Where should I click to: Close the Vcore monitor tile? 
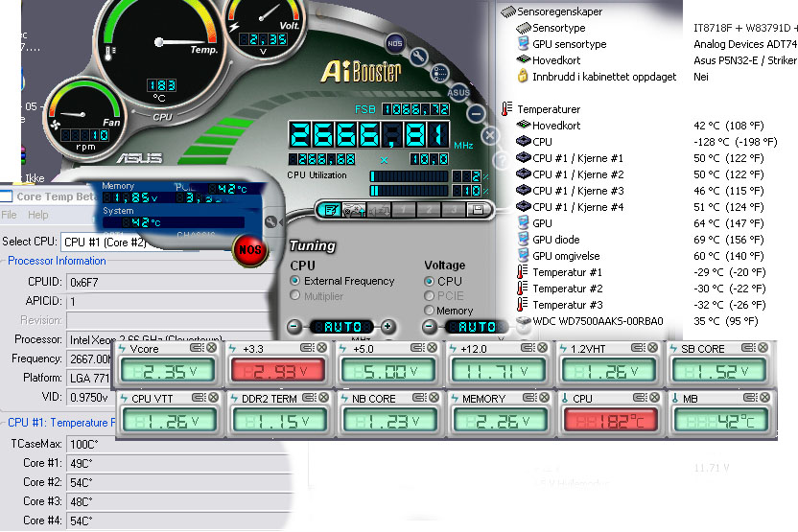point(212,348)
